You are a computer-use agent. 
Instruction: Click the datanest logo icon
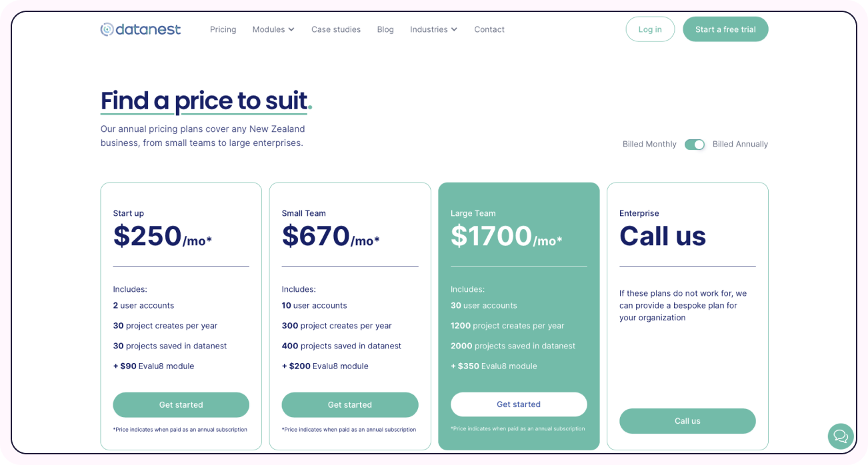click(x=107, y=29)
